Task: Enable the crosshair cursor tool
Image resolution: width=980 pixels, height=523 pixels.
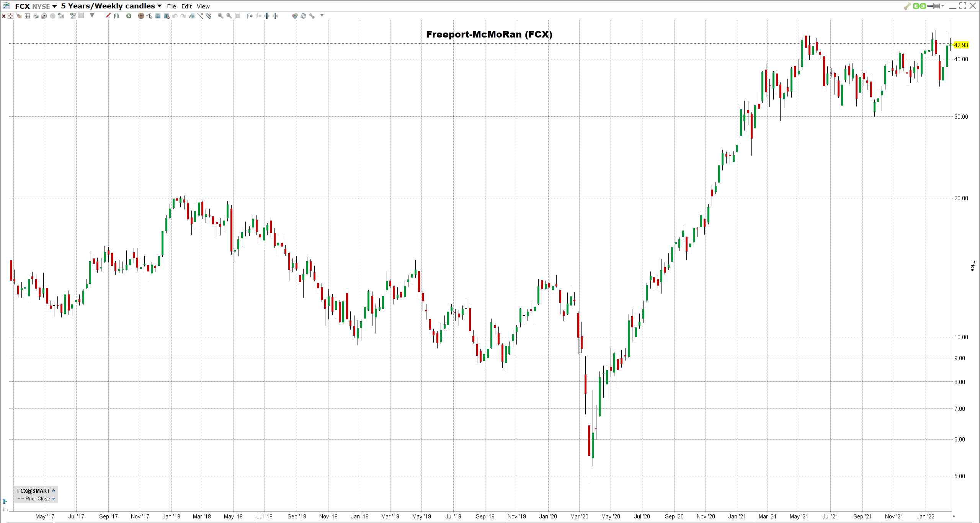Action: coord(141,16)
